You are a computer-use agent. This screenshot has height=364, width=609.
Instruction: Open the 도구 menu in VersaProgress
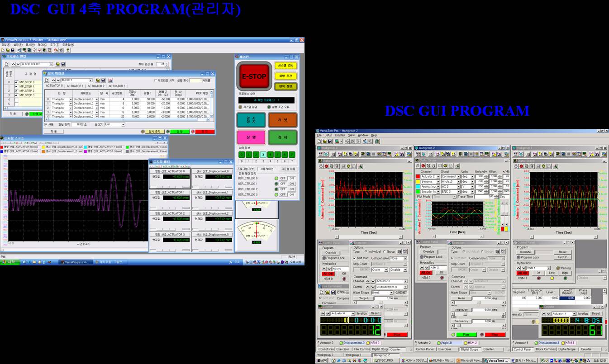54,45
